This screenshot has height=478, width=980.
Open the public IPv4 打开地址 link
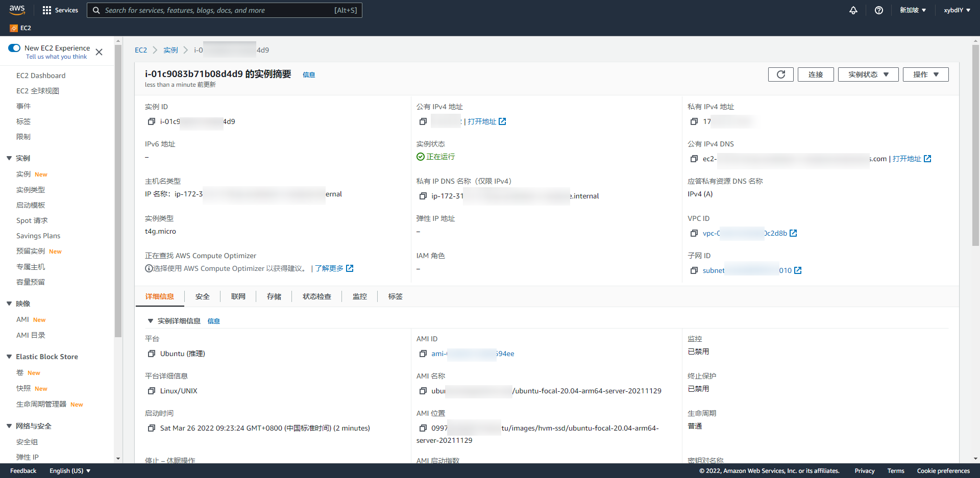pos(486,121)
